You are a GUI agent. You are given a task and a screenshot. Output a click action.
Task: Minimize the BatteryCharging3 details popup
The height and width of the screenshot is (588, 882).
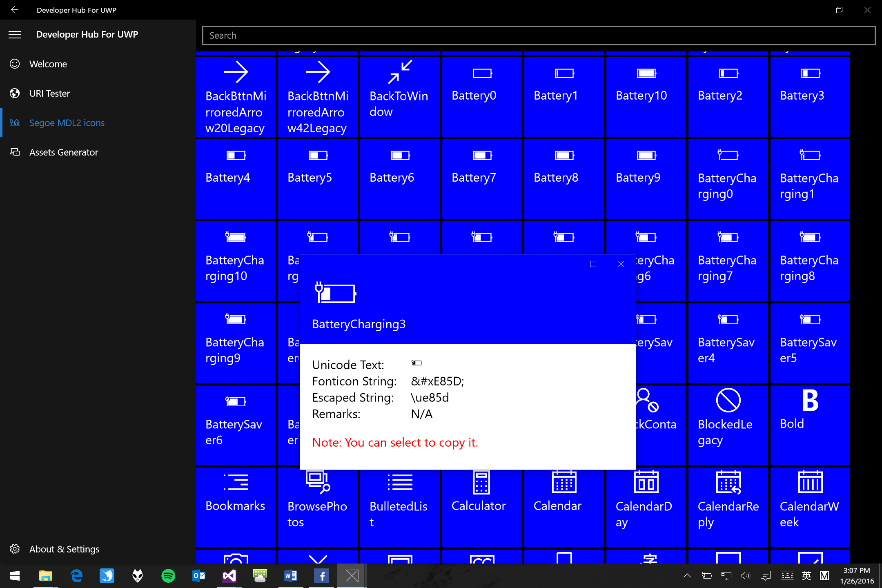(565, 264)
